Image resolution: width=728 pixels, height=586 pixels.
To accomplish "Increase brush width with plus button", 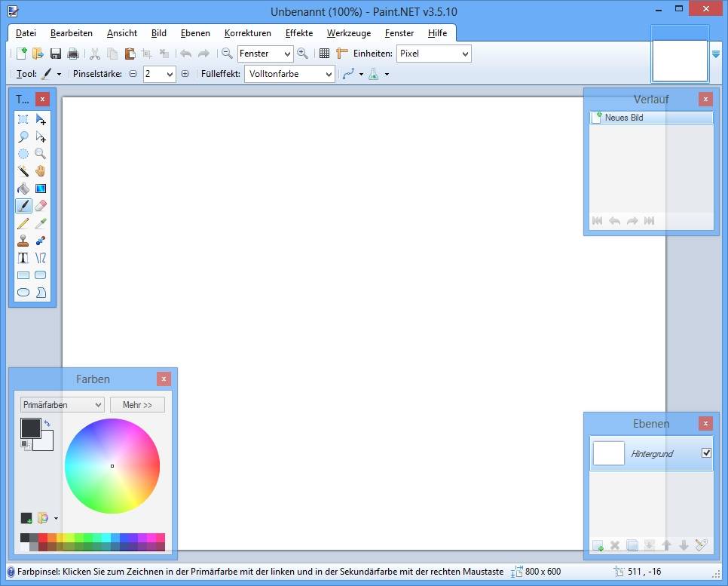I will click(x=185, y=74).
